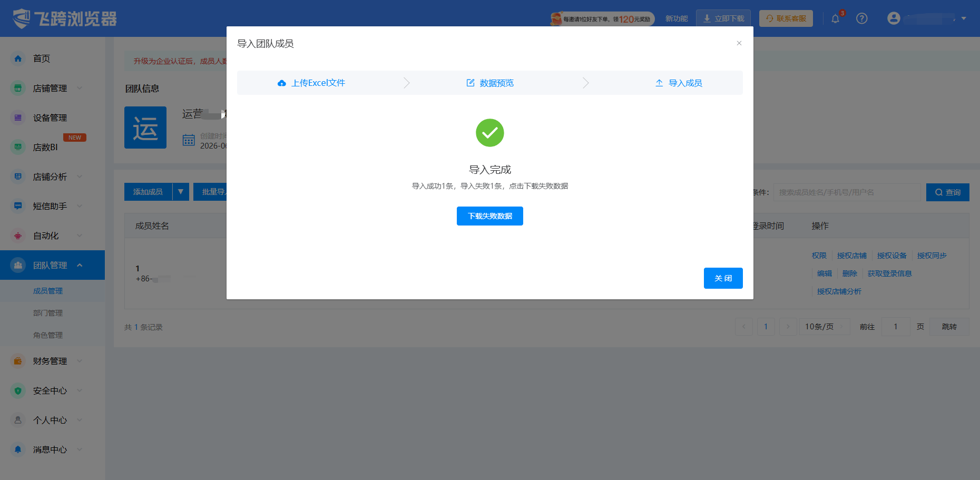
Task: Select 角色管理 submenu item
Action: pyautogui.click(x=48, y=335)
